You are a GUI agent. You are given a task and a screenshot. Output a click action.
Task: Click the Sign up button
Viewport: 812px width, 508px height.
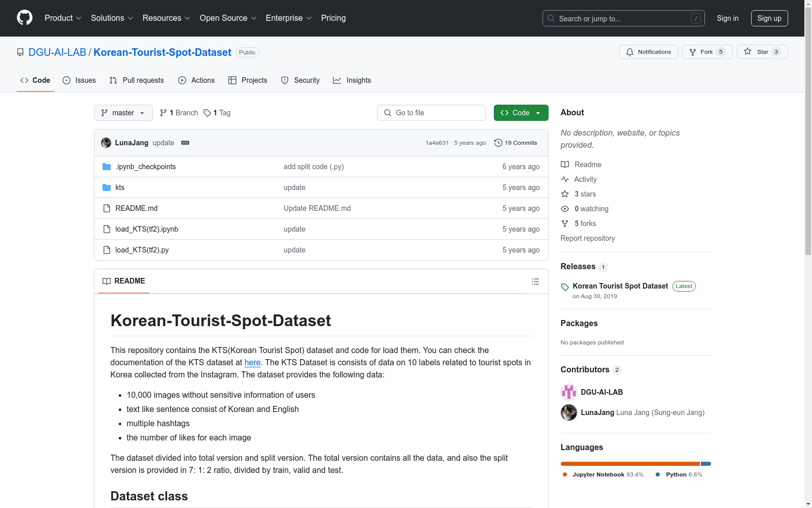coord(769,18)
